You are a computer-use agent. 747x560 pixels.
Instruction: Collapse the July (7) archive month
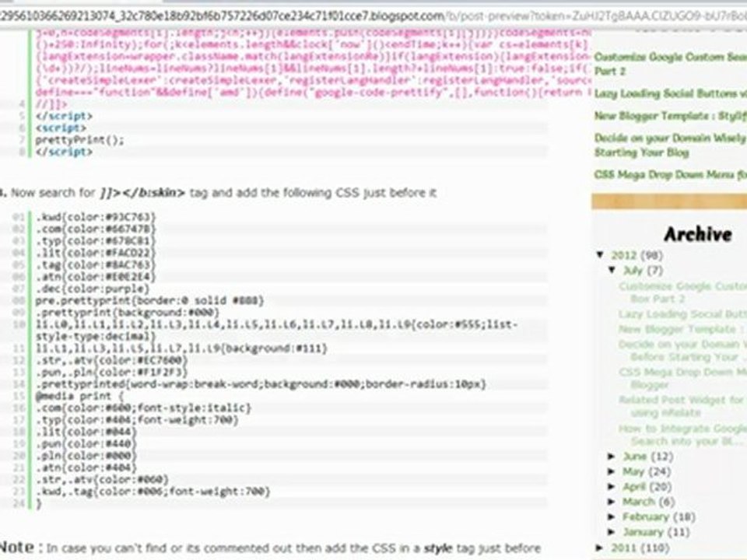pyautogui.click(x=612, y=270)
